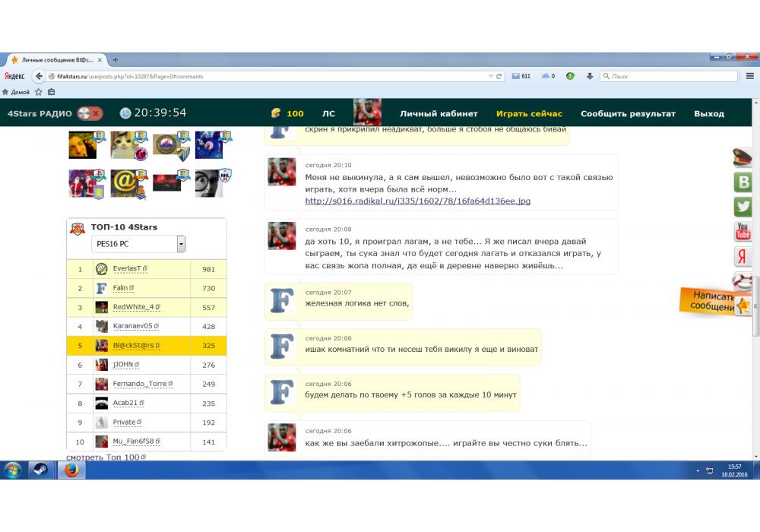Image resolution: width=760 pixels, height=532 pixels.
Task: Open the radikal.ru screenshot link
Action: tap(417, 201)
